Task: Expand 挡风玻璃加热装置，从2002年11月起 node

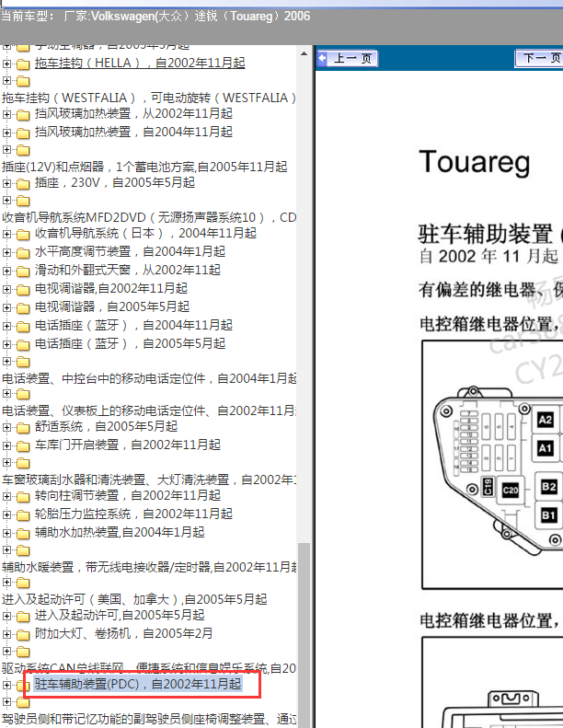Action: 6,114
